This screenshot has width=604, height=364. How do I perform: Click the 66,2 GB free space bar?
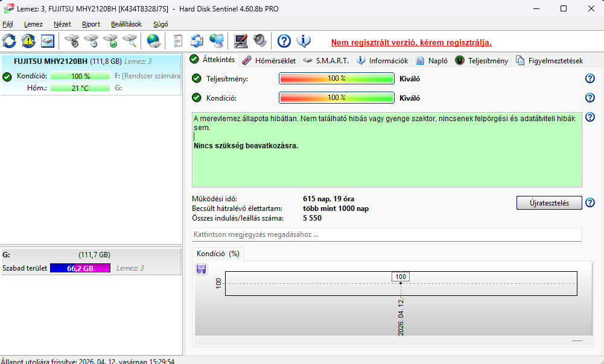pyautogui.click(x=80, y=268)
